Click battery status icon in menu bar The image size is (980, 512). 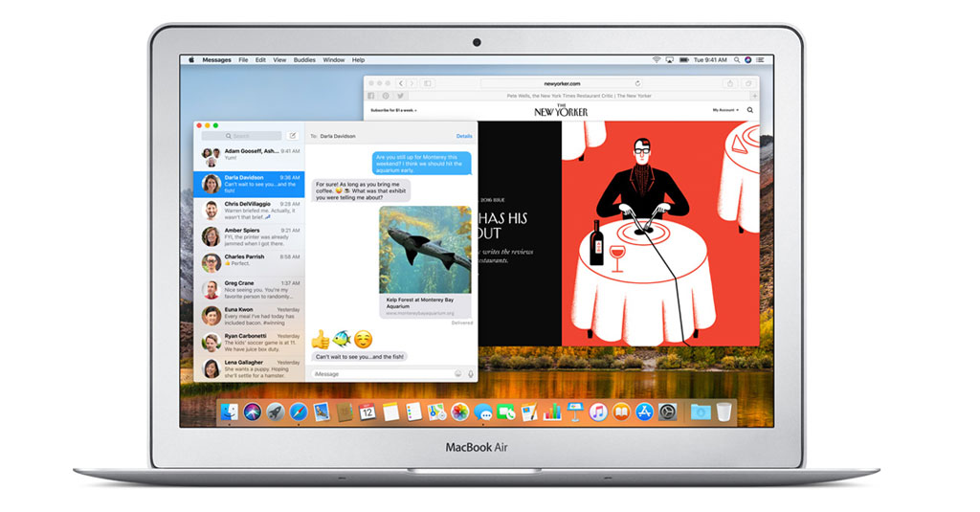(683, 60)
